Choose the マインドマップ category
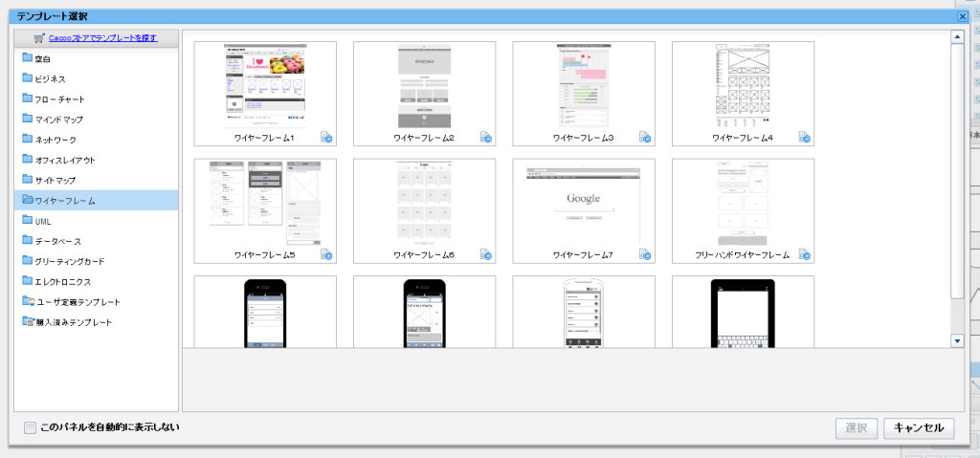Image resolution: width=980 pixels, height=458 pixels. (x=58, y=120)
